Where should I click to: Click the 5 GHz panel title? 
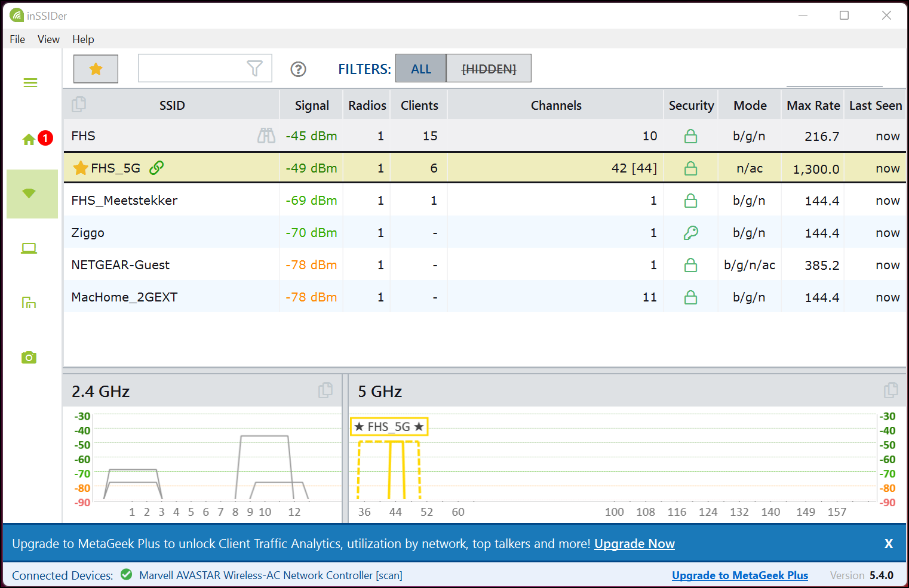click(x=380, y=392)
